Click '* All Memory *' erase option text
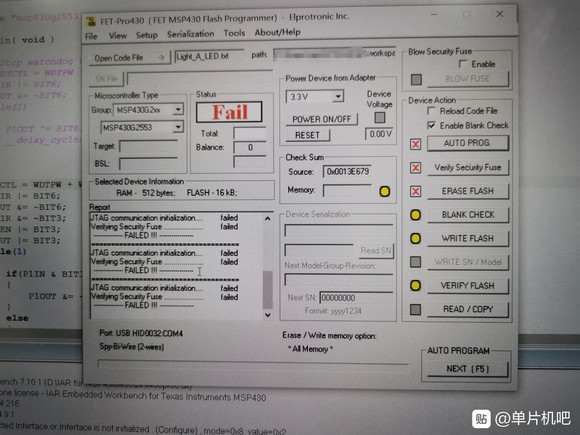580x435 pixels. tap(310, 348)
